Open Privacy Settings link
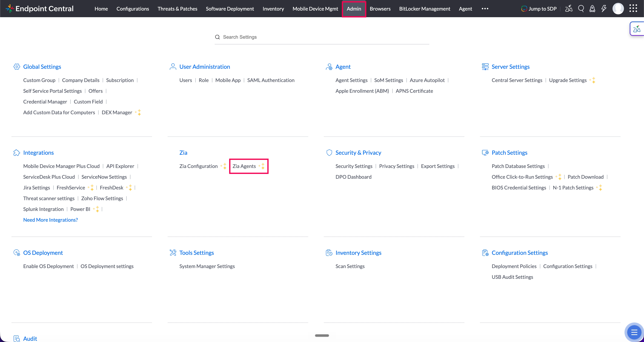 tap(396, 166)
